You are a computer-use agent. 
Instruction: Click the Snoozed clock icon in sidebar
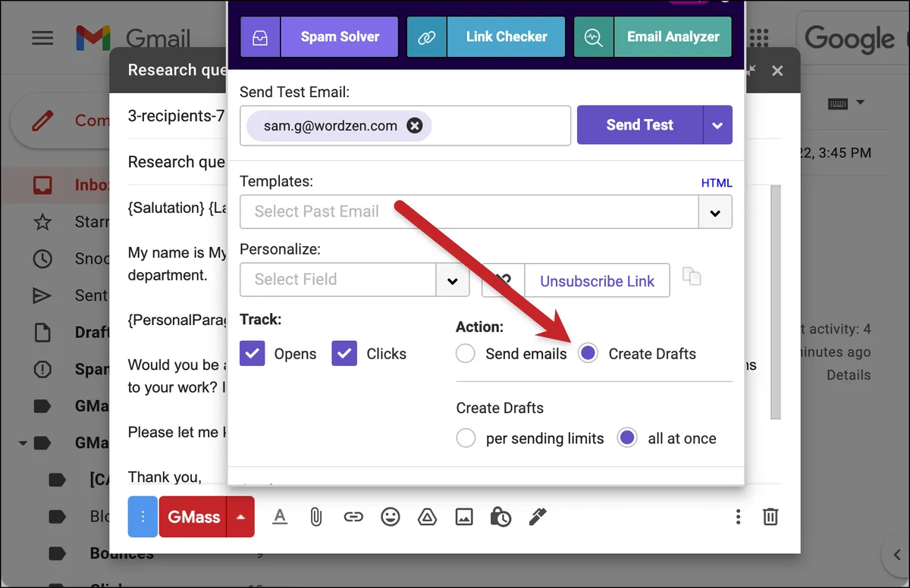tap(42, 258)
